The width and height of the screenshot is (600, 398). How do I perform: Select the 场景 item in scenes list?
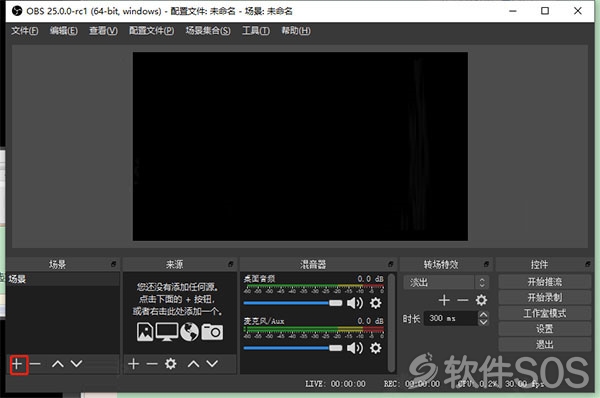click(x=63, y=279)
